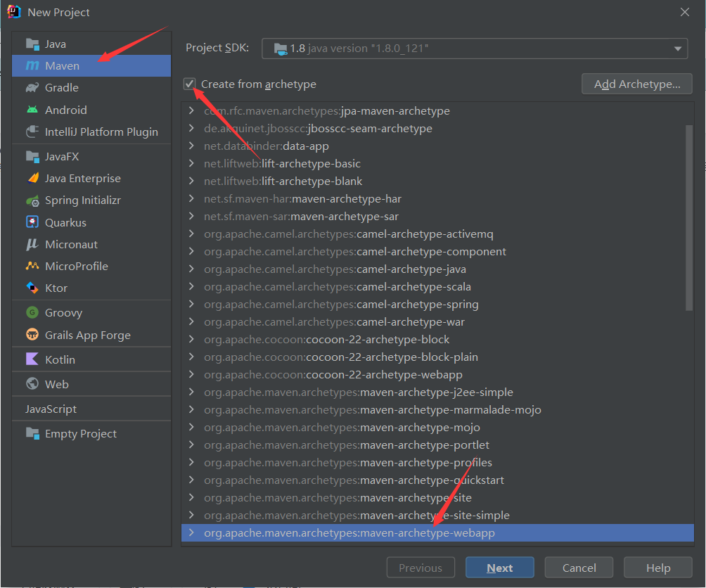
Task: Select maven-archetype-har row
Action: [437, 198]
